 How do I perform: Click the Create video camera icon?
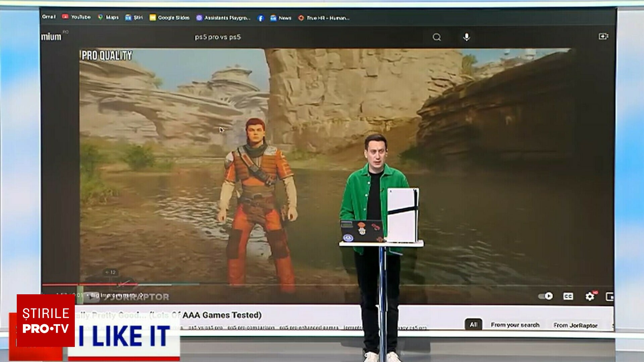(603, 36)
